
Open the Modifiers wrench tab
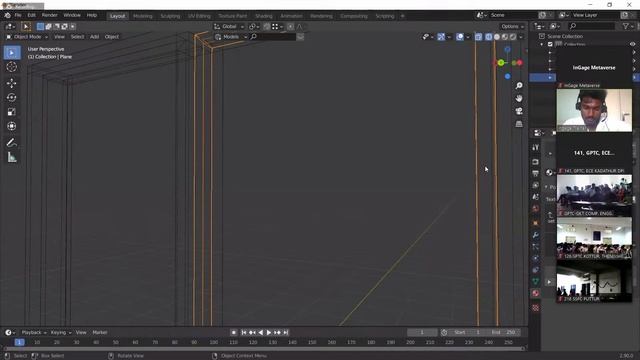(536, 235)
